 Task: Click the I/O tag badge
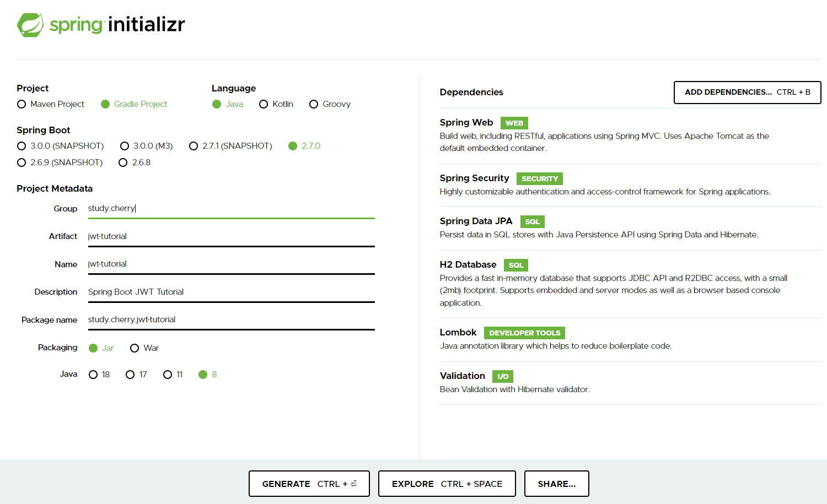(x=503, y=377)
